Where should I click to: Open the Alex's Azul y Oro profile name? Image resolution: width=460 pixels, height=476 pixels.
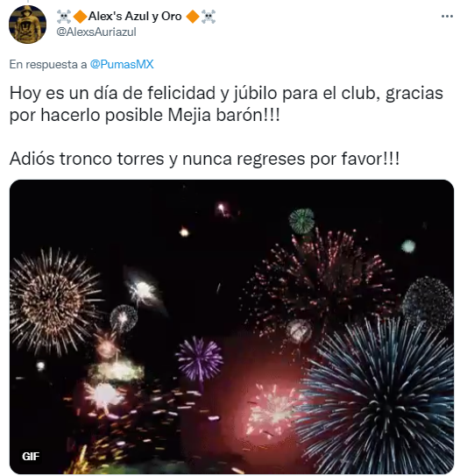click(x=135, y=17)
